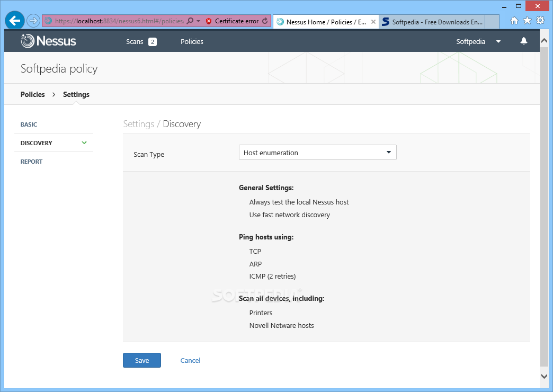Close the browser window
Image resolution: width=553 pixels, height=392 pixels.
[538, 6]
